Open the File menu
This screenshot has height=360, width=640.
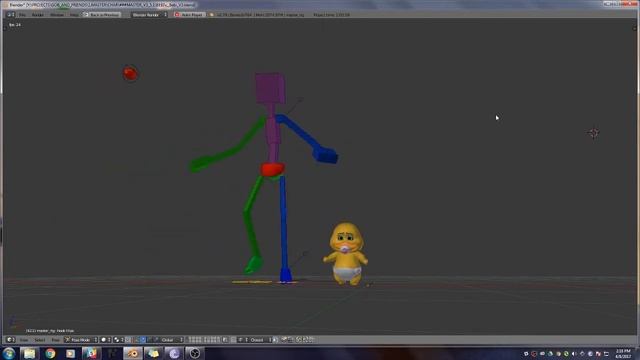pos(22,15)
